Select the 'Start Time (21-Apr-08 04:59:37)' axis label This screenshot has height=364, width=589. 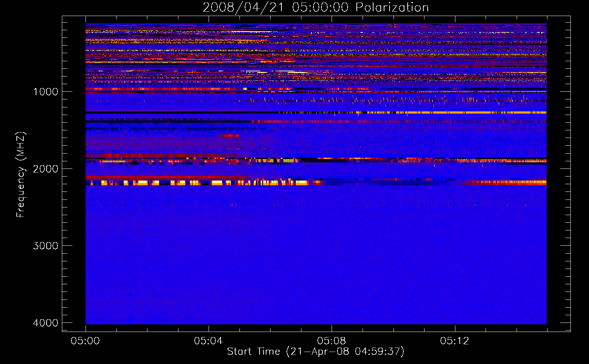pyautogui.click(x=316, y=352)
